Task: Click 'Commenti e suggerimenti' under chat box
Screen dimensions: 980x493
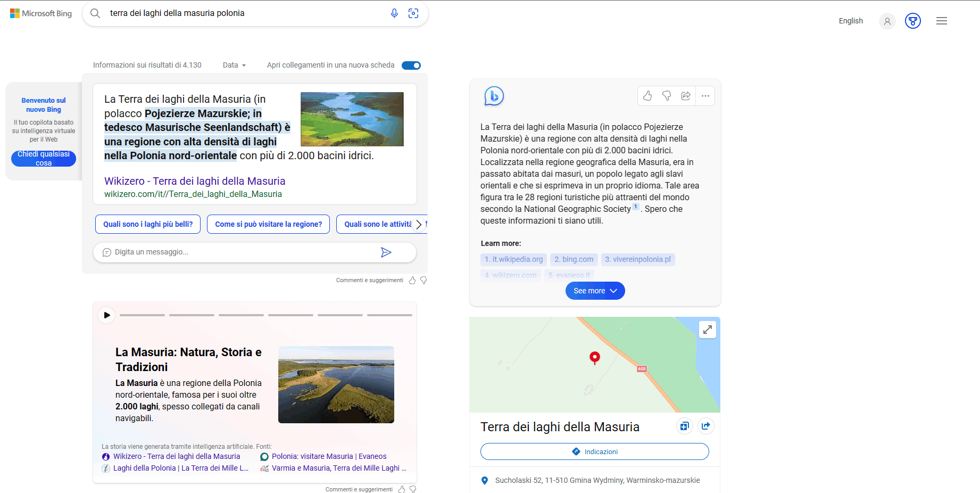Action: click(370, 280)
